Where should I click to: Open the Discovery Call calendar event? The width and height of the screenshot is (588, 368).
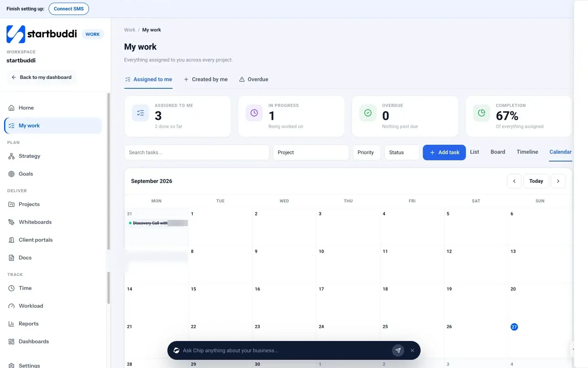(x=158, y=223)
